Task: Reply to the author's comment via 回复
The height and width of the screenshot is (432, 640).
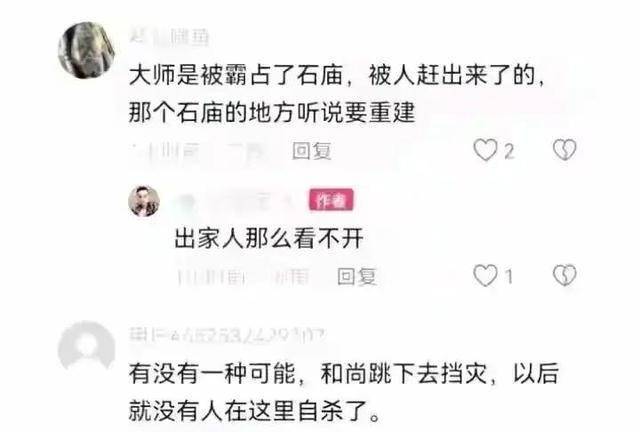Action: point(357,276)
